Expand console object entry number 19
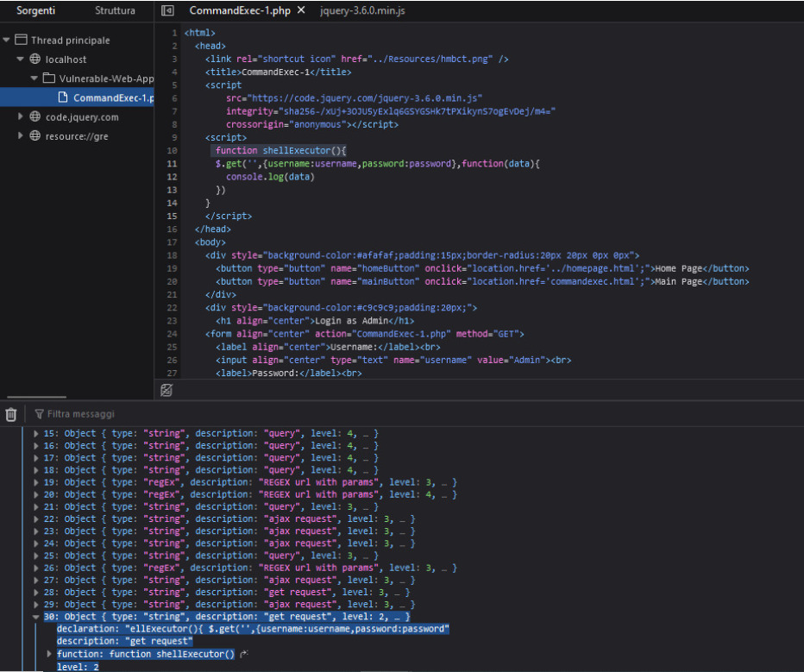804x672 pixels. tap(35, 482)
